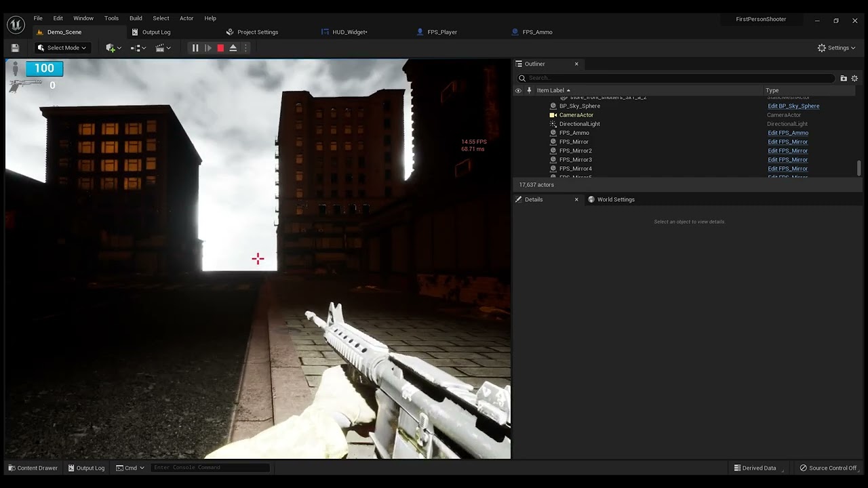Open the add content (cube plus) dropdown
This screenshot has width=868, height=488.
click(x=113, y=48)
